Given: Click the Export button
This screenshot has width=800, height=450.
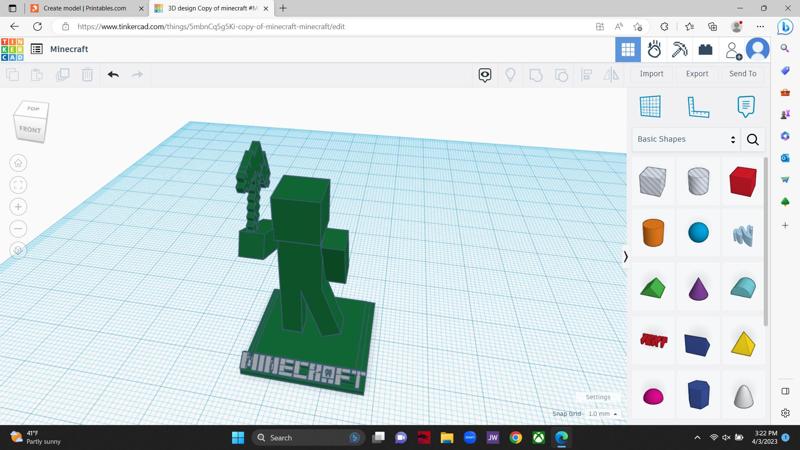Looking at the screenshot, I should (697, 73).
